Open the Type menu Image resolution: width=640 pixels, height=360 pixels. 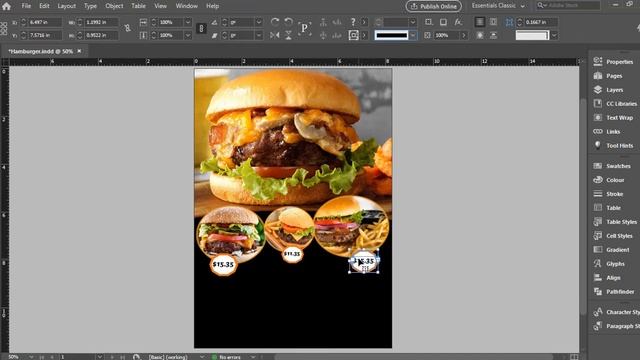pos(90,6)
